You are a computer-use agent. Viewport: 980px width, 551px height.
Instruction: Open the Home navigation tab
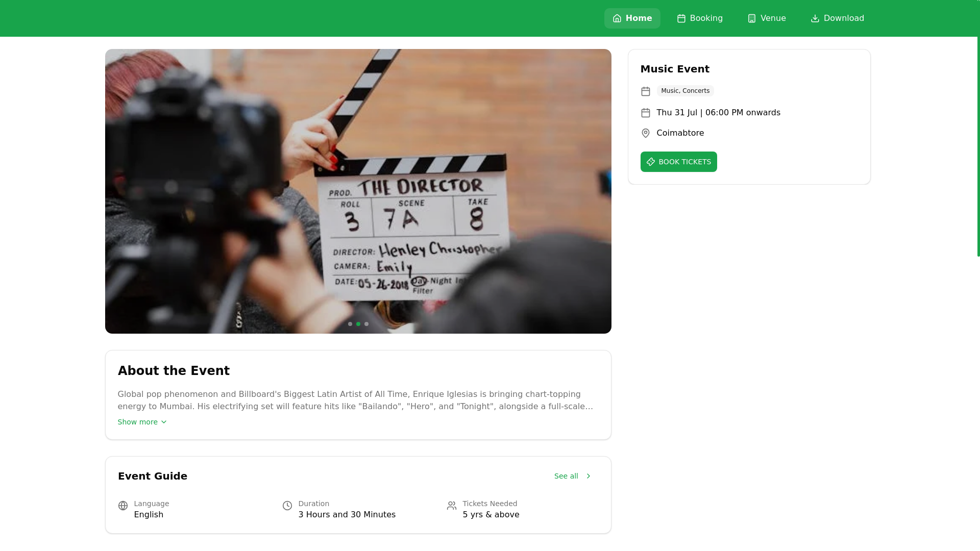pyautogui.click(x=632, y=18)
